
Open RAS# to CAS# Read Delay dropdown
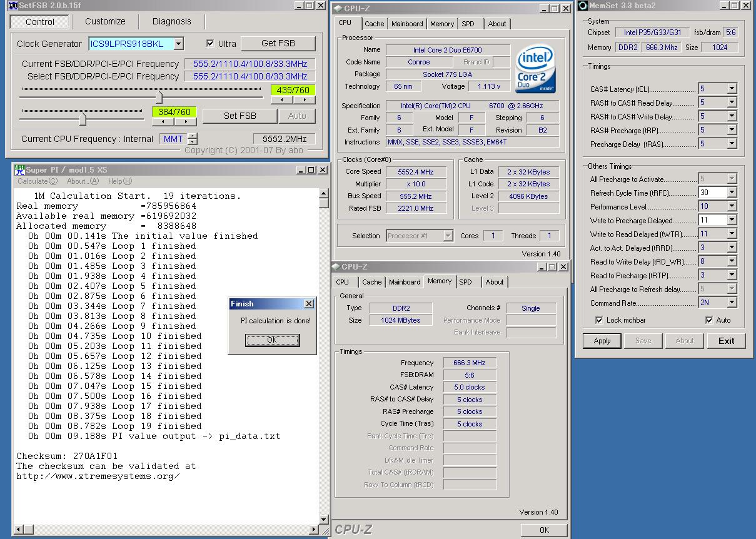pos(732,103)
